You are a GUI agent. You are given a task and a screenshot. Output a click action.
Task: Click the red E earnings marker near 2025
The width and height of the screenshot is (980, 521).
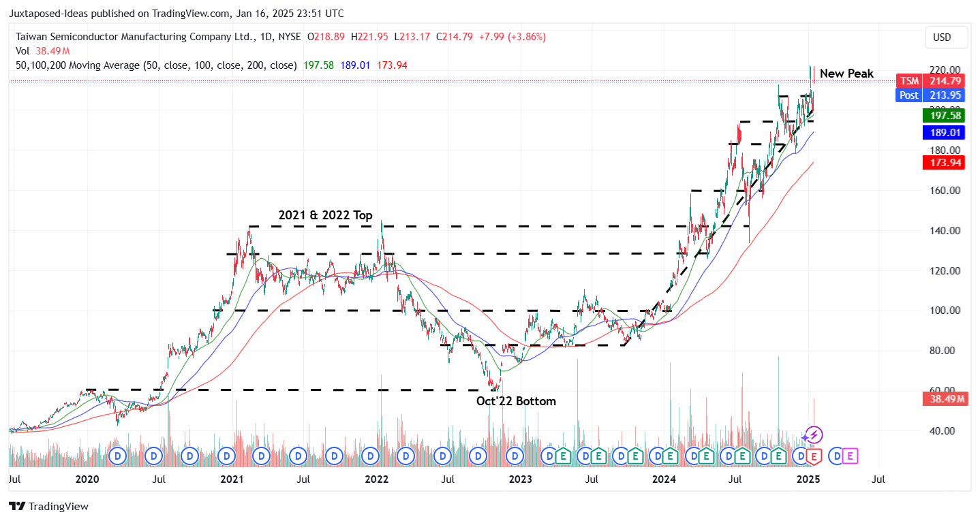tap(813, 456)
